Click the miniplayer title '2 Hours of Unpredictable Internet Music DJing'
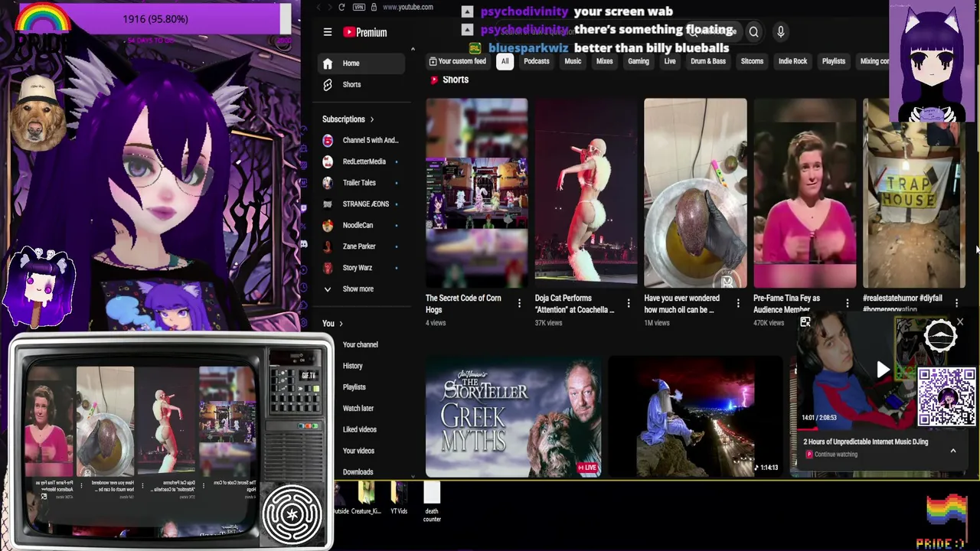This screenshot has height=551, width=980. pos(866,442)
